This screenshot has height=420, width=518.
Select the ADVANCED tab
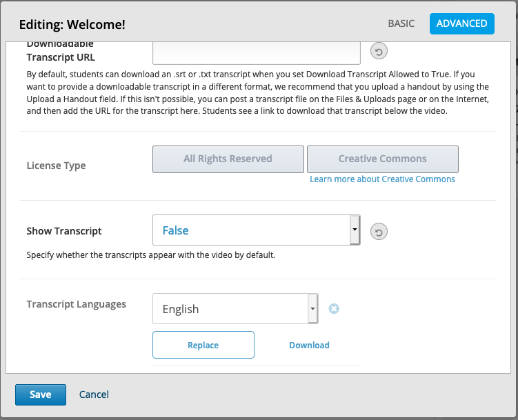462,23
